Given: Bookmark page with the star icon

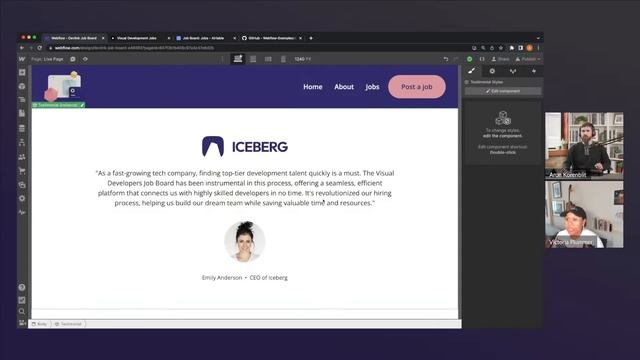Looking at the screenshot, I should coord(501,48).
